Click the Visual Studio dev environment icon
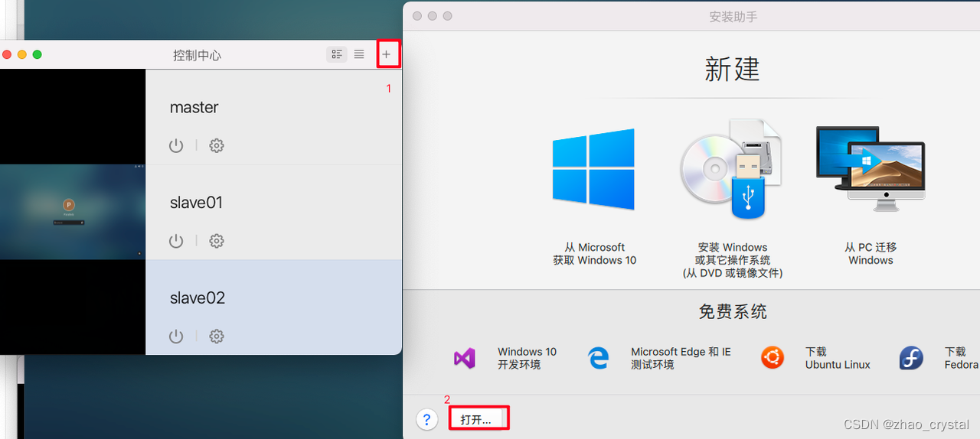This screenshot has width=980, height=439. click(465, 358)
